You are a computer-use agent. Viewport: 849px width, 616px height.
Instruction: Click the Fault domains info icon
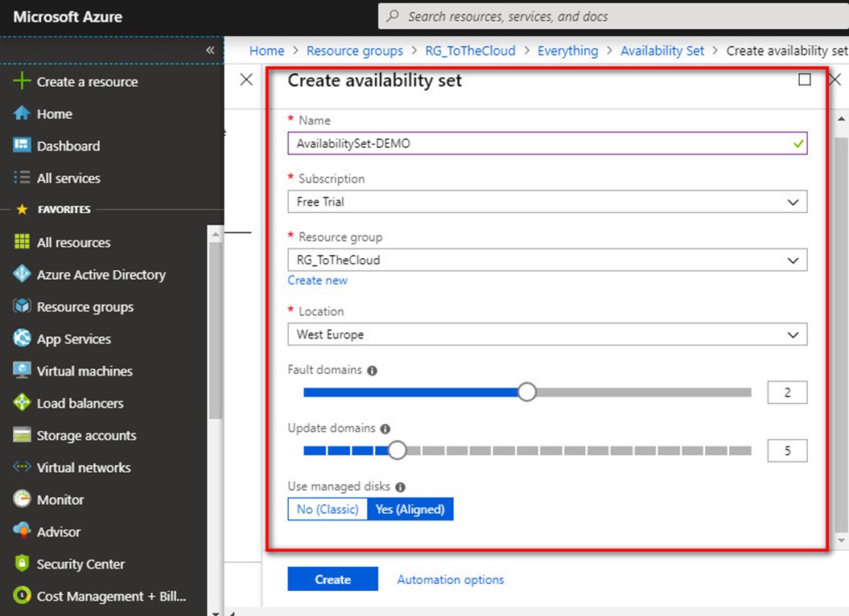point(372,371)
